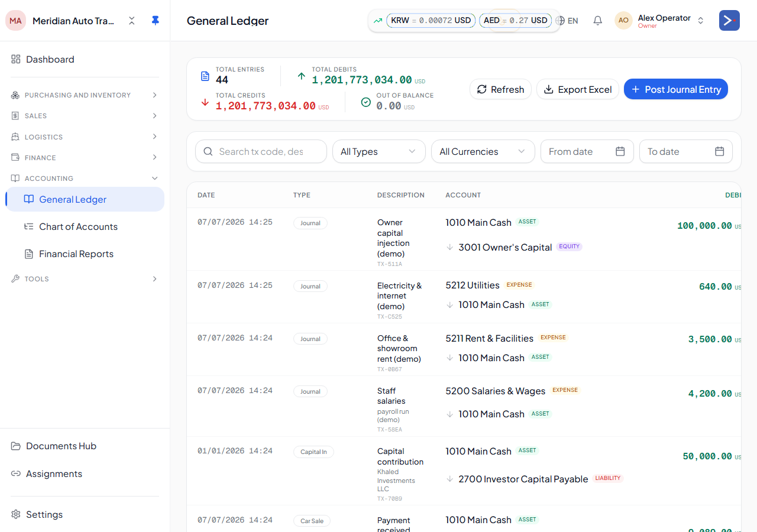Click the 5200 Salaries & Wages account
Image resolution: width=757 pixels, height=532 pixels.
point(495,391)
